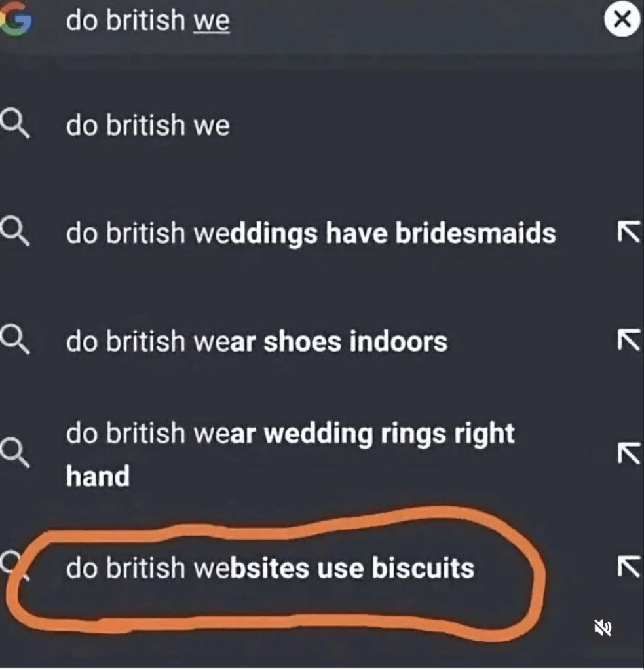Fill query using 'wear shoes indoors' arrow
Viewport: 644px width, 670px height.
629,339
